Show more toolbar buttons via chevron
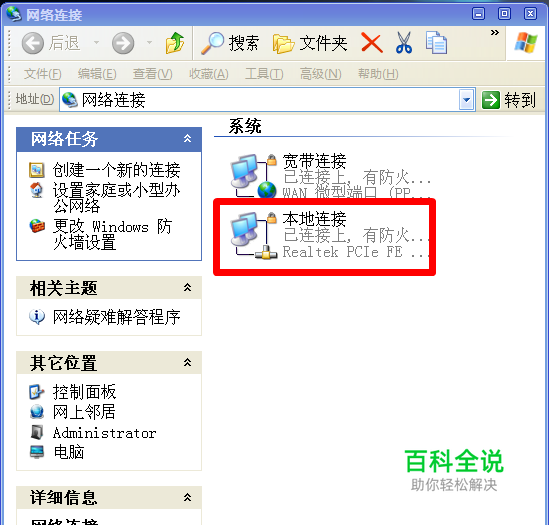Viewport: 549px width, 525px height. point(494,33)
